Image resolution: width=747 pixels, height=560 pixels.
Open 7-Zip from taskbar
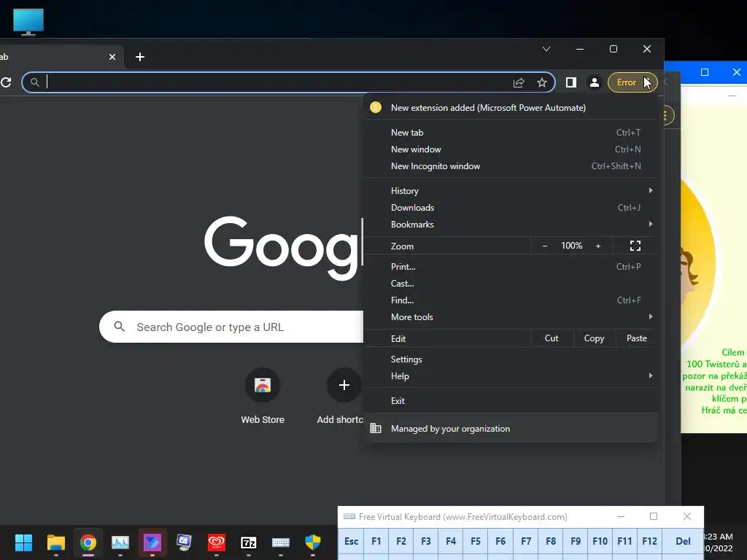click(x=249, y=542)
